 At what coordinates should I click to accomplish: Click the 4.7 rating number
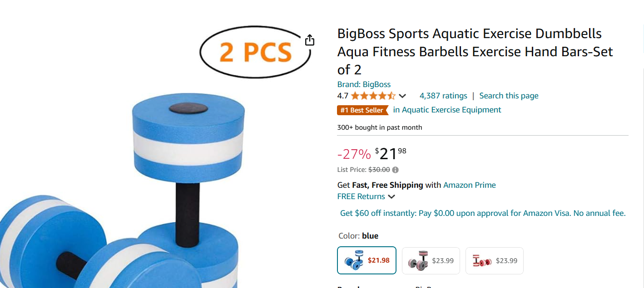[x=342, y=96]
